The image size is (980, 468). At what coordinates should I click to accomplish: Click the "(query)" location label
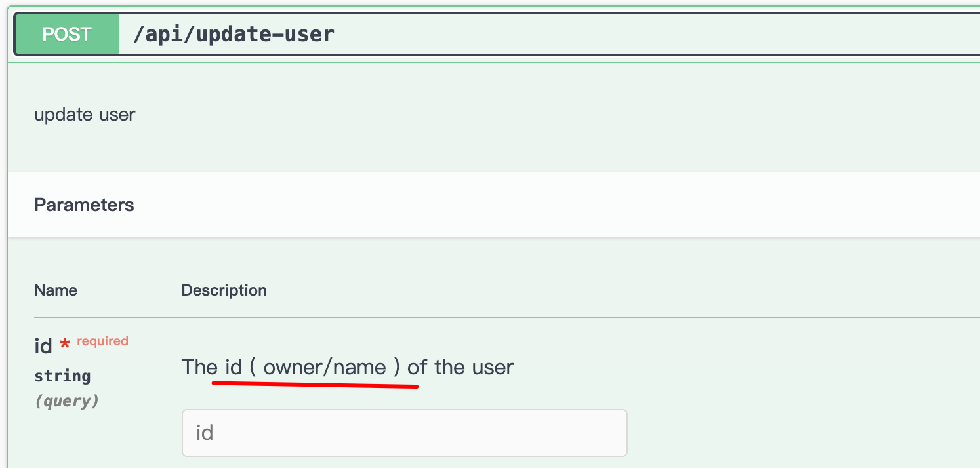(x=66, y=401)
